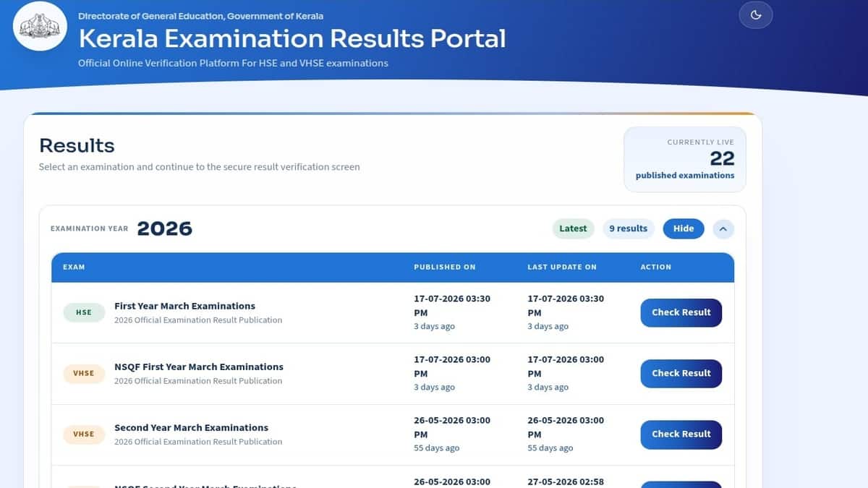Click '55 days ago' under last update column

click(550, 448)
